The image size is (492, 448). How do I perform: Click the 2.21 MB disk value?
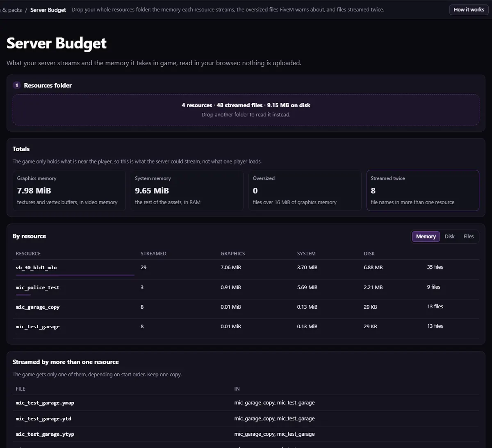click(x=373, y=287)
